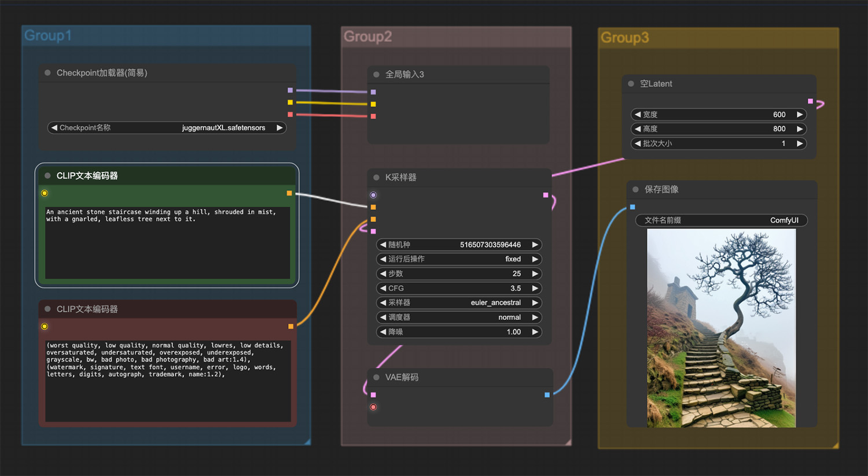
Task: Open the Checkpoint名称 juggernautXL.safetensors selector
Action: 167,128
